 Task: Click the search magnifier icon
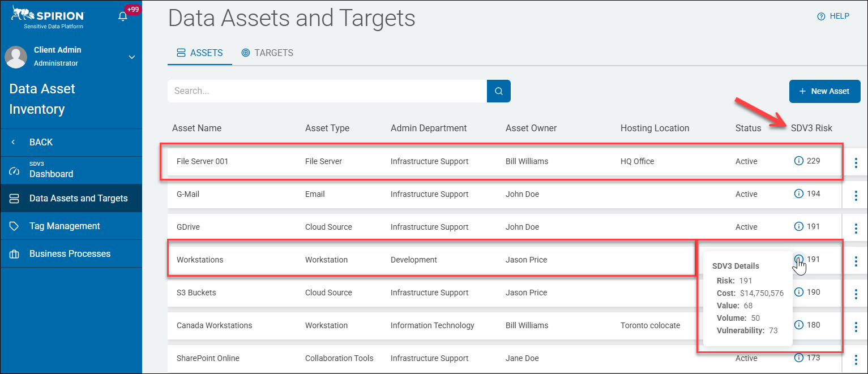[x=498, y=91]
